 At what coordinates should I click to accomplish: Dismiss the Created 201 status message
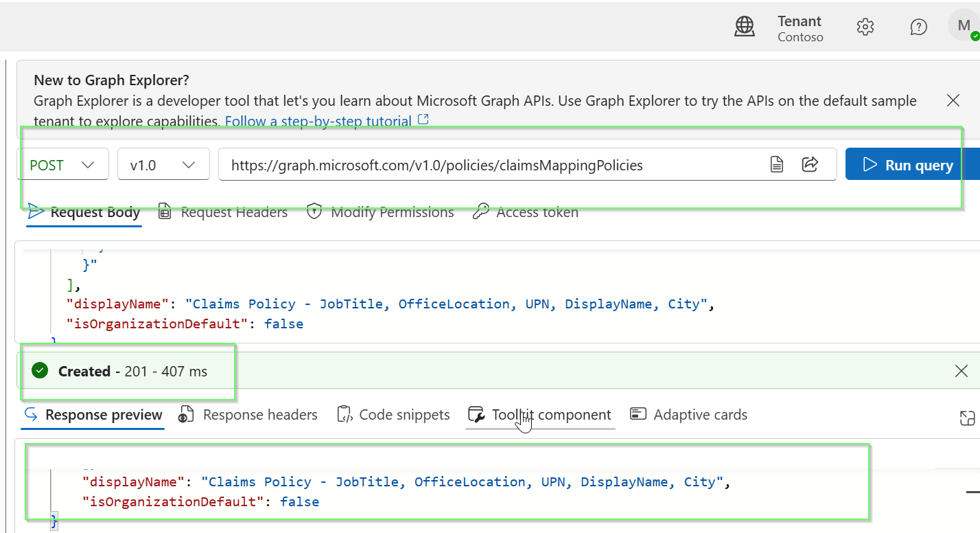pyautogui.click(x=961, y=372)
